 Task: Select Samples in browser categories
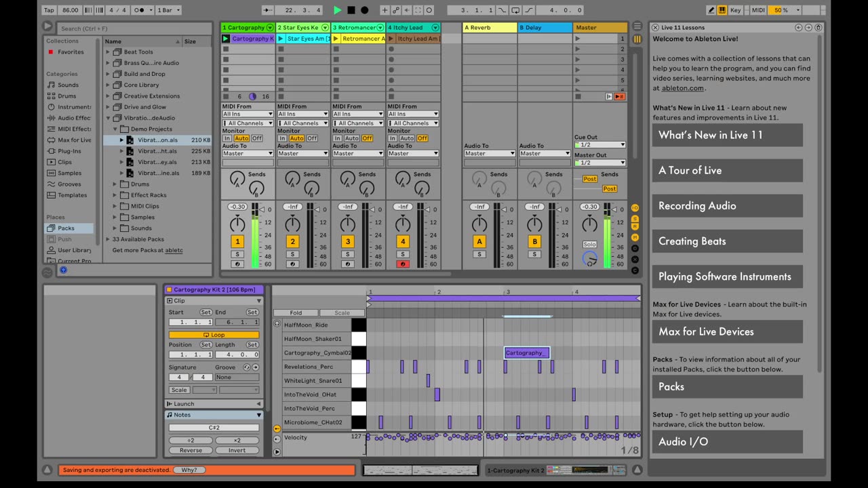[x=69, y=173]
